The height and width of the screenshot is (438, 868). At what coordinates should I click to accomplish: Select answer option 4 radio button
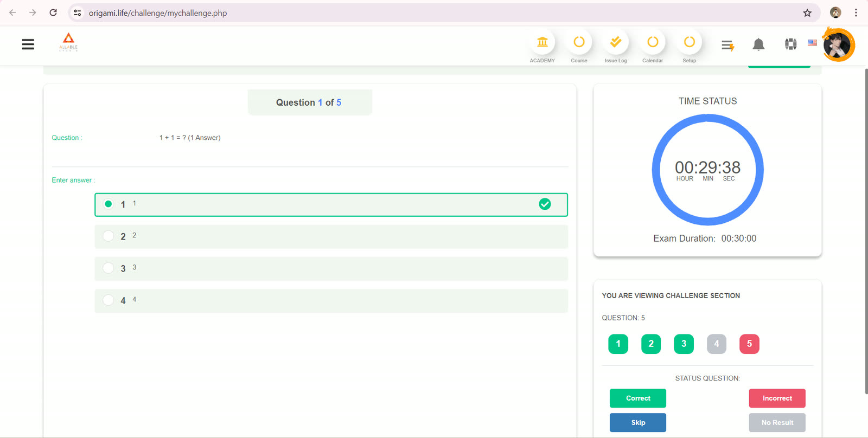(108, 300)
